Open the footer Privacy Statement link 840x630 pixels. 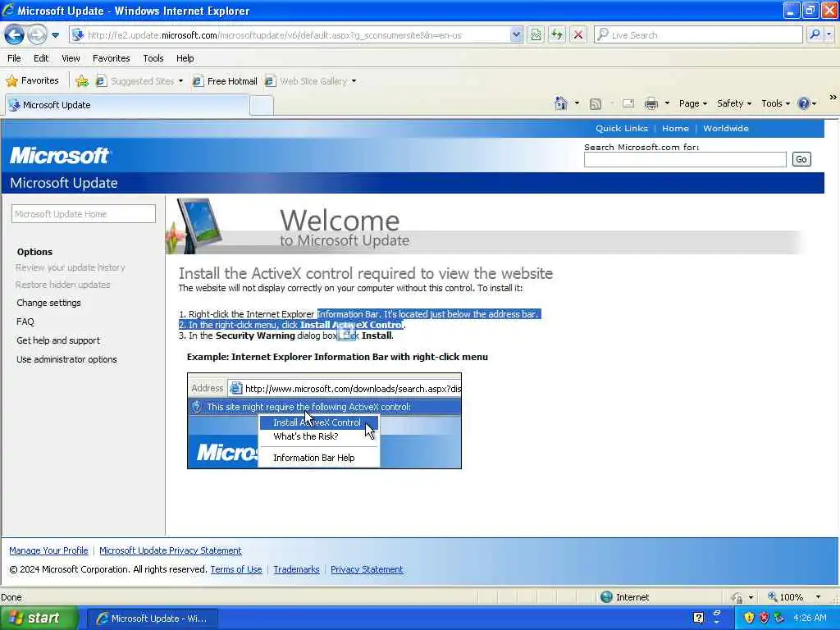[367, 569]
